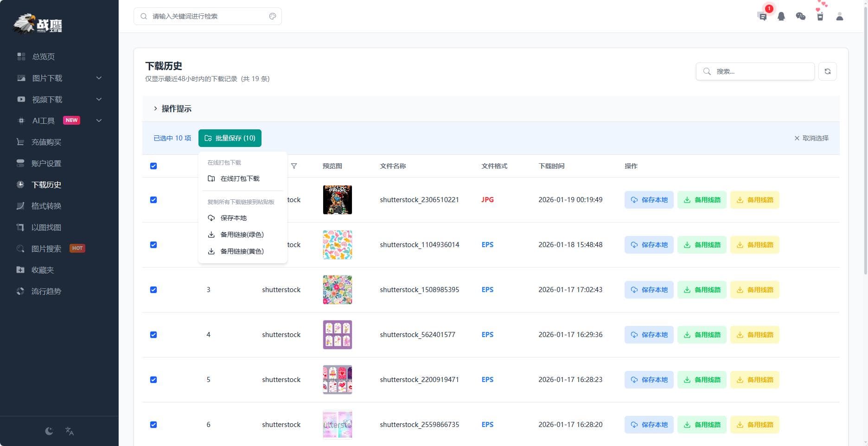Select the 以图找图 sidebar icon
868x446 pixels.
(x=20, y=227)
